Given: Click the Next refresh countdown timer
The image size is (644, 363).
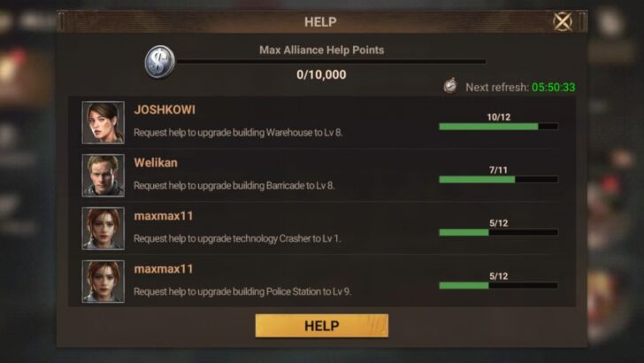Looking at the screenshot, I should tap(553, 87).
